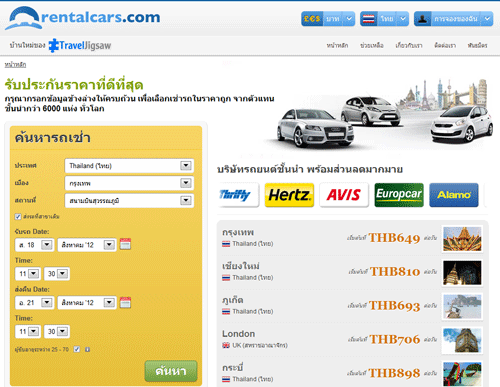Open the currency selector with £€$ icon
Image resolution: width=500 pixels, height=387 pixels.
[328, 19]
